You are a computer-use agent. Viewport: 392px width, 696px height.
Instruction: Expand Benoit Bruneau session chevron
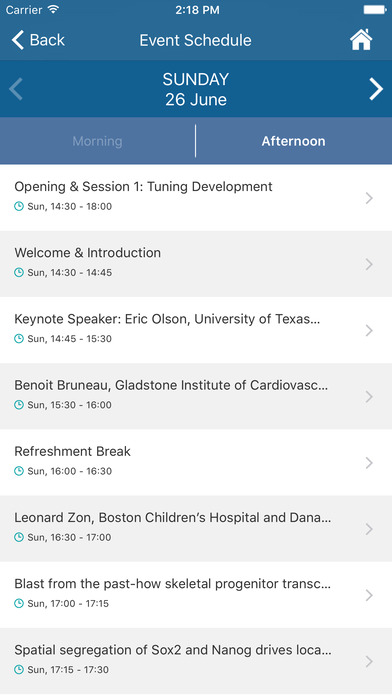click(x=369, y=396)
